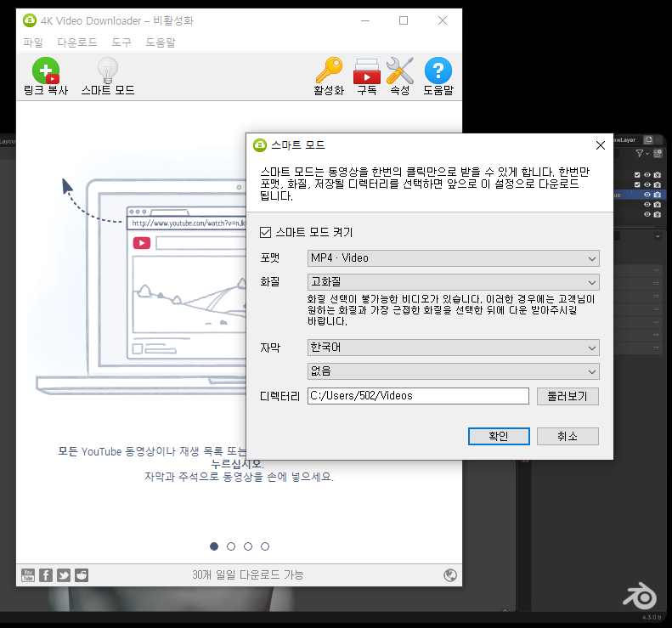Toggle render camera icon on topmost outliner row

[658, 175]
